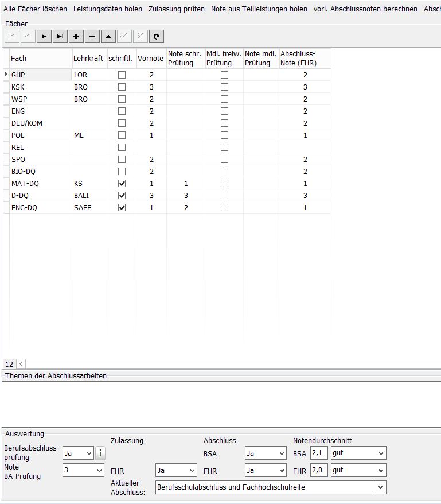
Task: Toggle schriftl. checkbox for KSK
Action: pos(122,87)
